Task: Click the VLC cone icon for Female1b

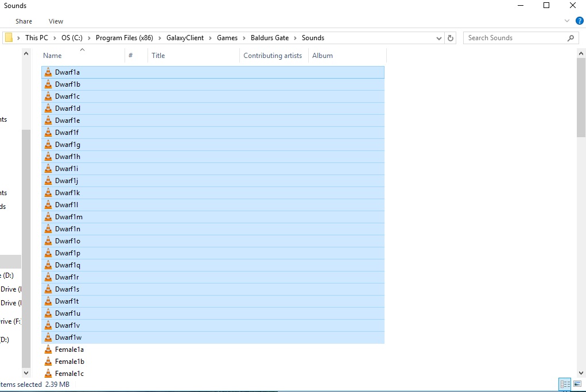Action: coord(48,362)
